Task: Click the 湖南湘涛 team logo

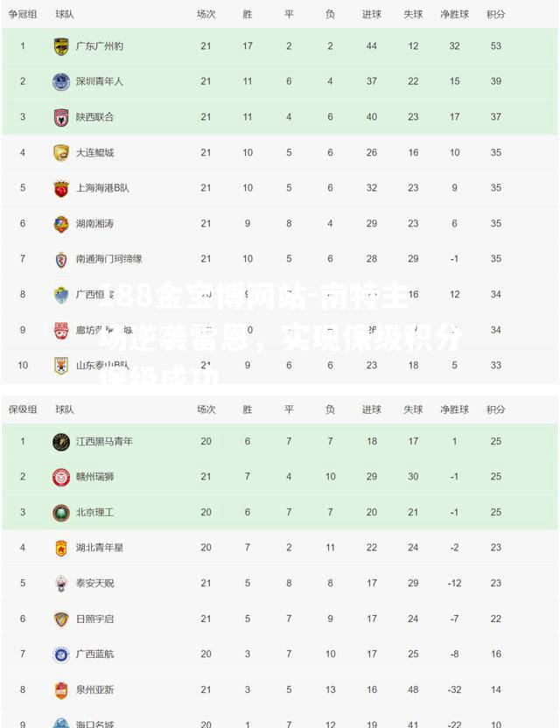Action: pyautogui.click(x=61, y=224)
